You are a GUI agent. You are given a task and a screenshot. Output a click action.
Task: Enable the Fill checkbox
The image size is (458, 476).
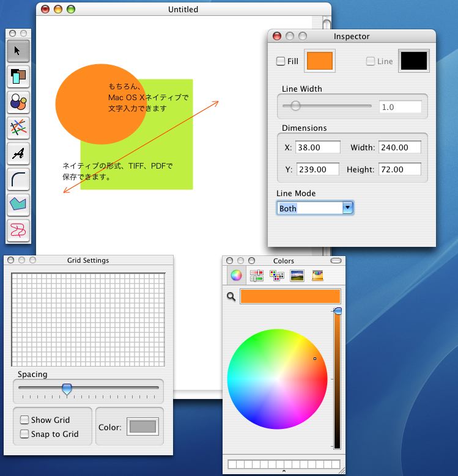pyautogui.click(x=281, y=61)
